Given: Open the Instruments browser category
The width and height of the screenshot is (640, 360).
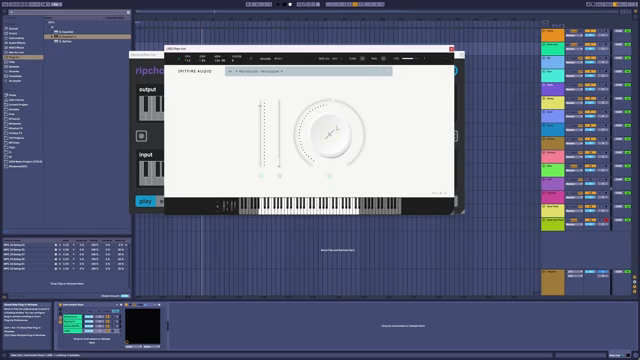Looking at the screenshot, I should (16, 38).
